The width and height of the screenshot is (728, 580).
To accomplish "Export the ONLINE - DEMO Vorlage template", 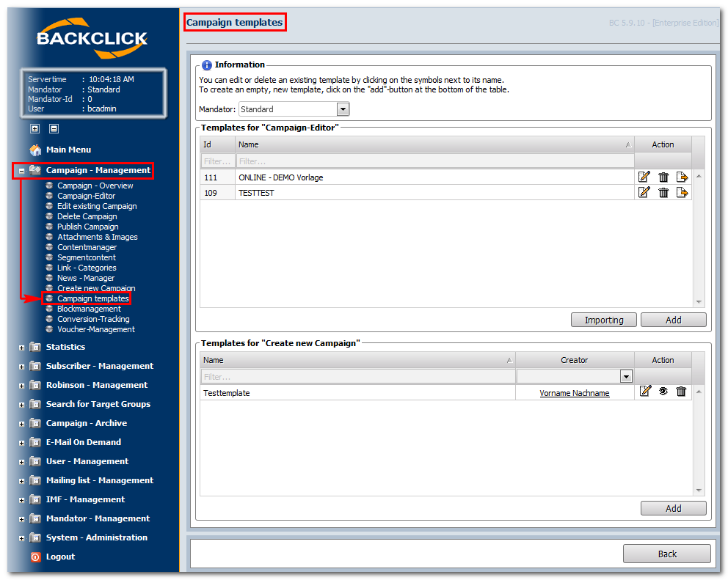I will [x=682, y=177].
